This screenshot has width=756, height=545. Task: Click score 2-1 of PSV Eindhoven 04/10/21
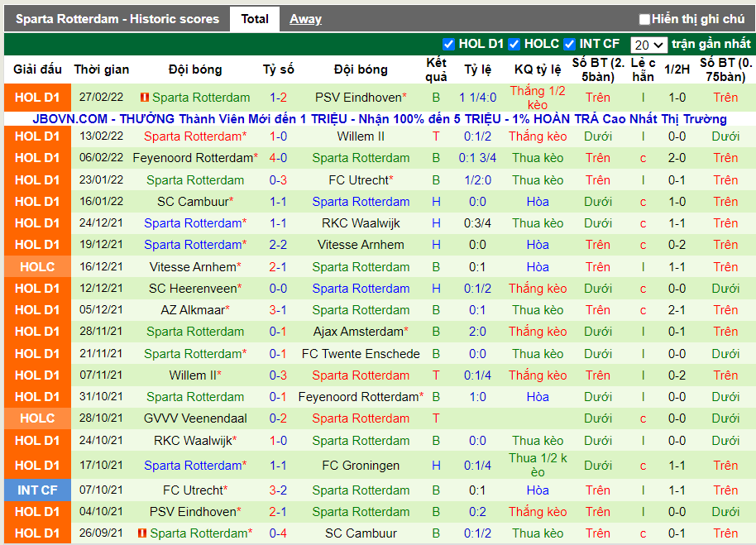tap(278, 512)
